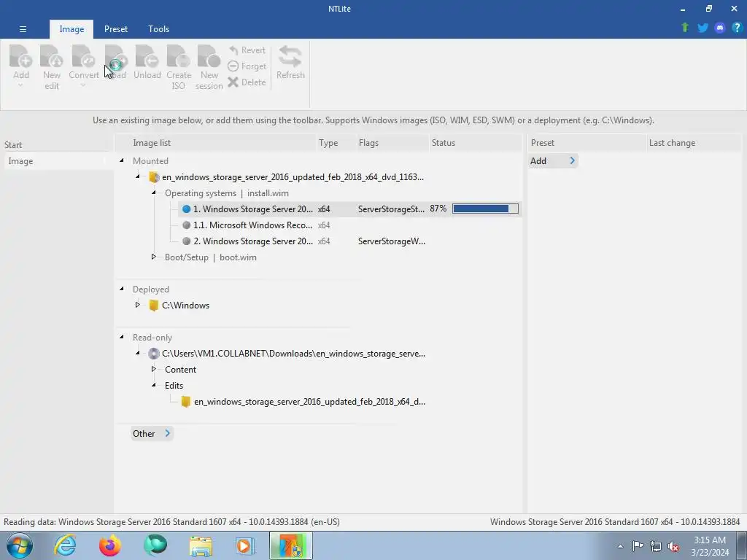
Task: Collapse the Deployed group
Action: (122, 289)
